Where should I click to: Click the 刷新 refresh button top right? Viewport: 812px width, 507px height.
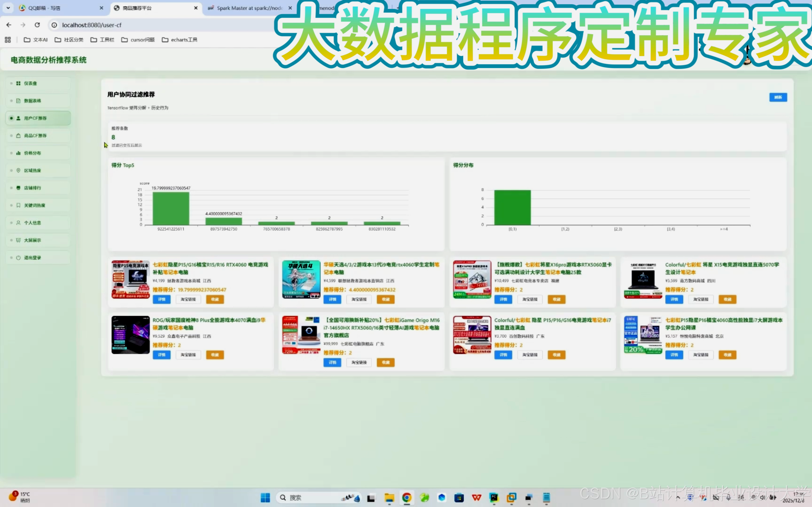tap(778, 97)
